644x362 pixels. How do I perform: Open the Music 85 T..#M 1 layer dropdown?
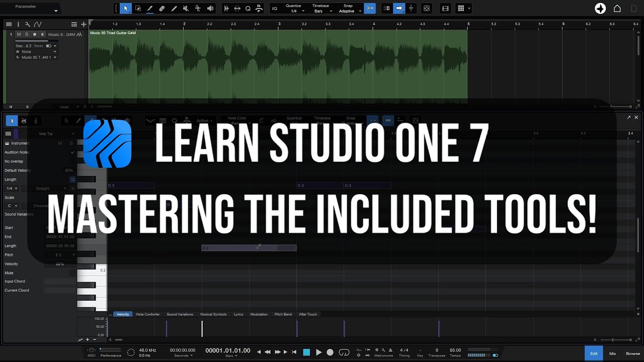pos(36,57)
